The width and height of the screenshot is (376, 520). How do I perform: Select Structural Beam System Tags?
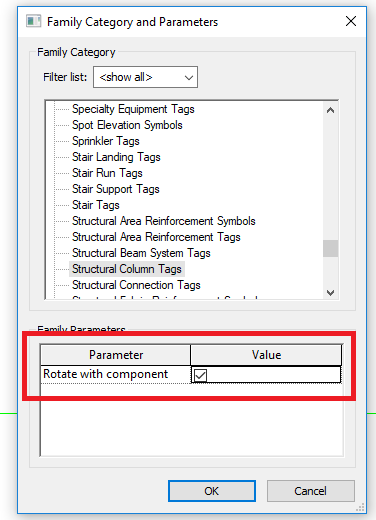click(x=141, y=253)
